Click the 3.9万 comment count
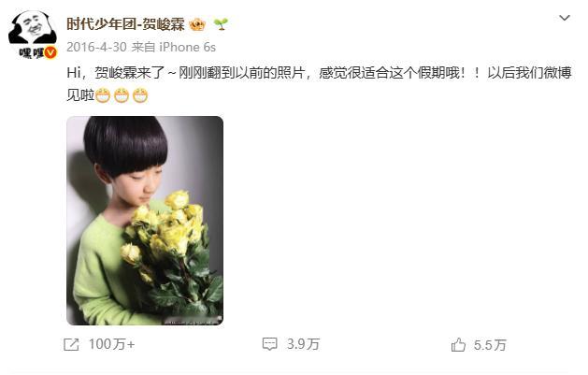Screen dimensions: 588x375 point(304,344)
